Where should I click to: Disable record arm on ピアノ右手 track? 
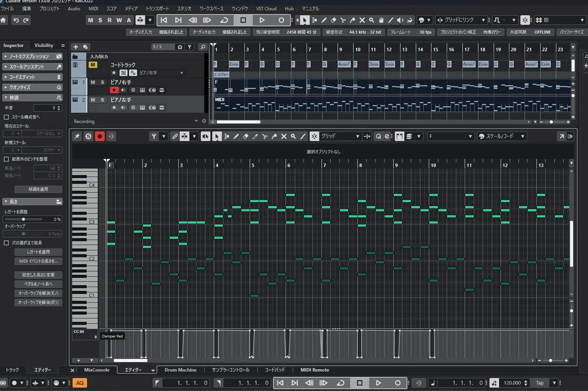tap(114, 90)
